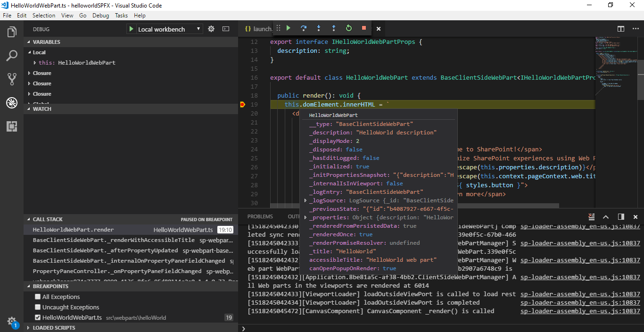644x332 pixels.
Task: Open the Search view in activity bar
Action: click(12, 56)
